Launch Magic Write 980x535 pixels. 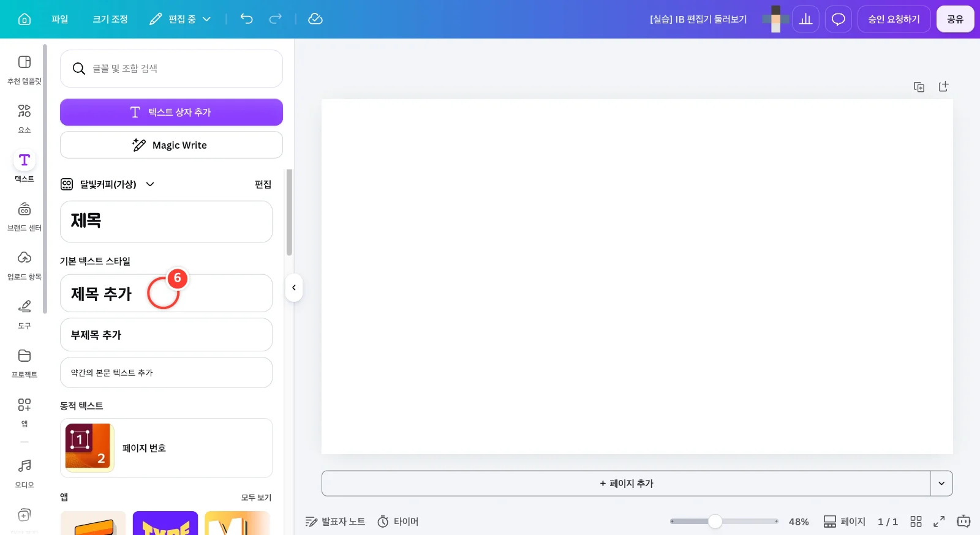coord(171,145)
